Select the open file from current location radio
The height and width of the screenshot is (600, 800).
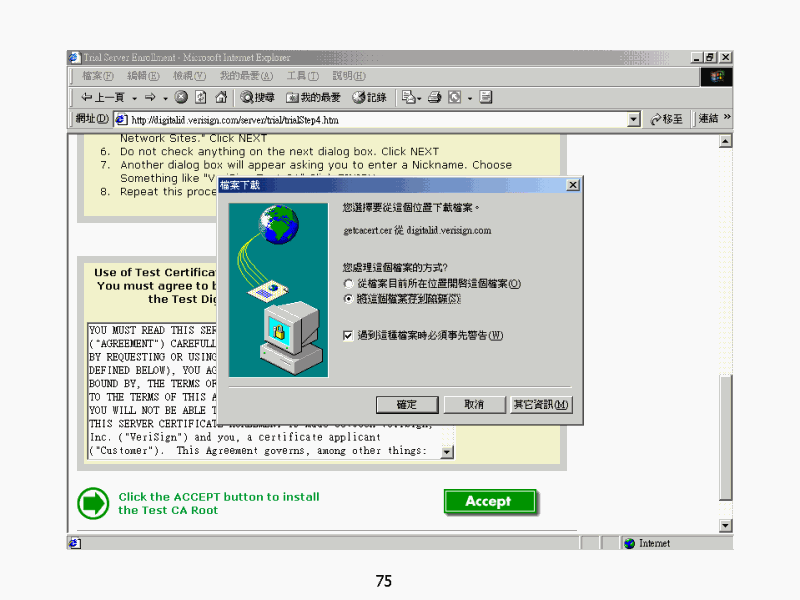pos(348,284)
